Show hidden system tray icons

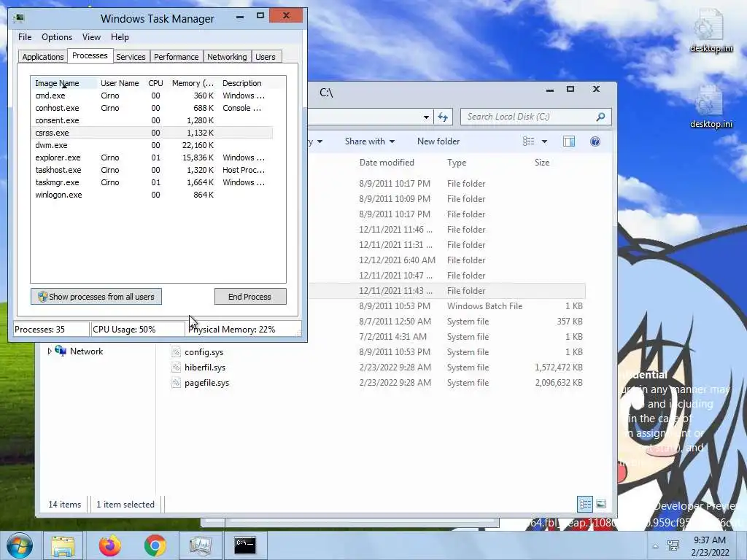656,546
